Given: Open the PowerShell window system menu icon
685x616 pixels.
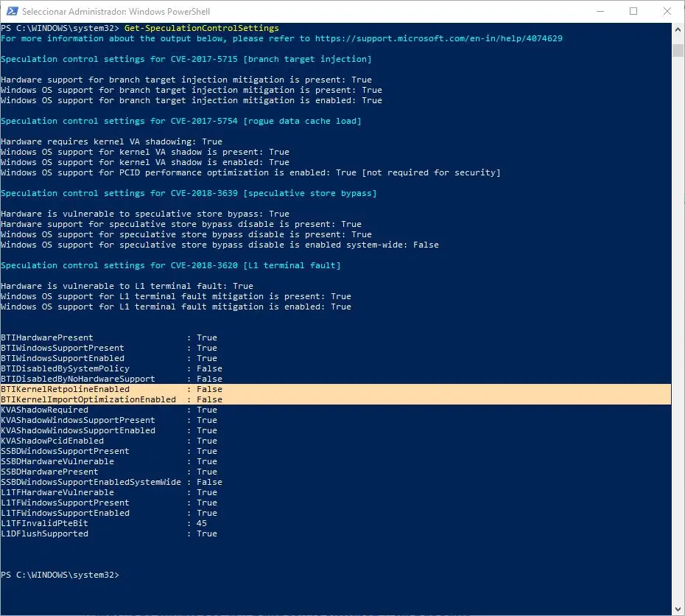Looking at the screenshot, I should 12,11.
